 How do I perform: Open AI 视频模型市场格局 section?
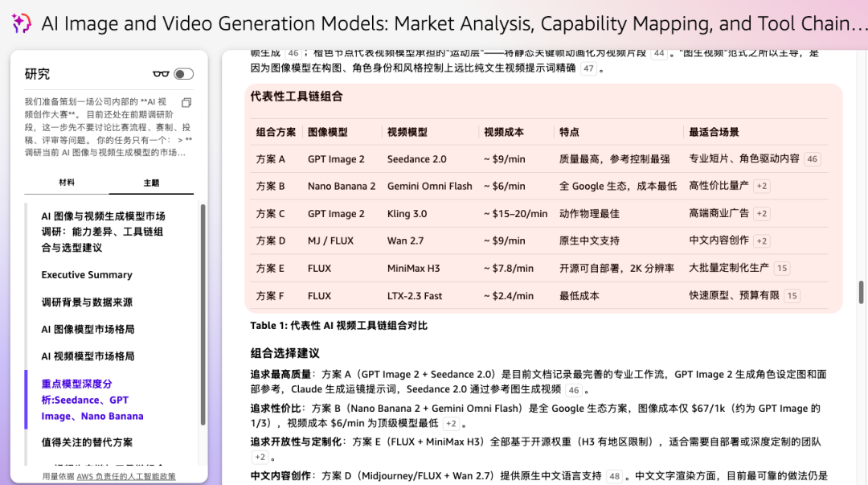88,356
